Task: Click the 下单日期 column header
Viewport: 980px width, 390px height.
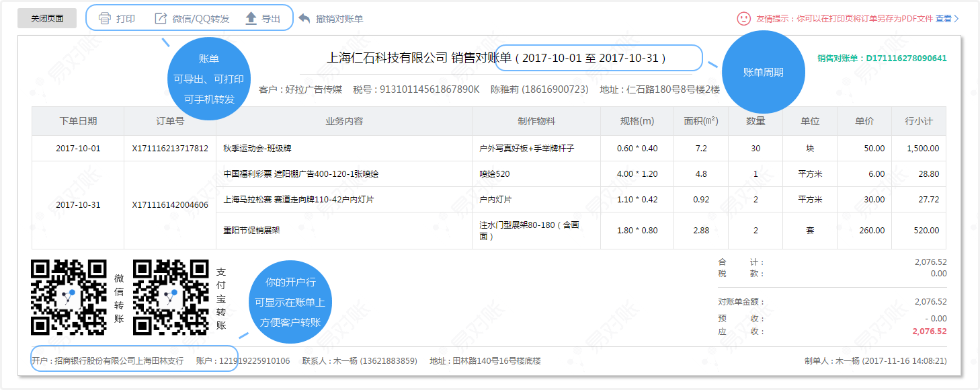Action: click(x=78, y=121)
